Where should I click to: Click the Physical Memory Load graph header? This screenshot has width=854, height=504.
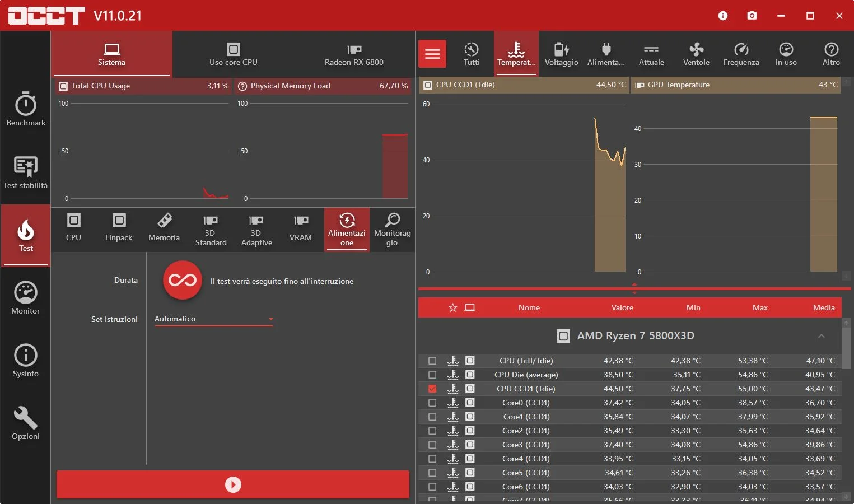[x=323, y=86]
